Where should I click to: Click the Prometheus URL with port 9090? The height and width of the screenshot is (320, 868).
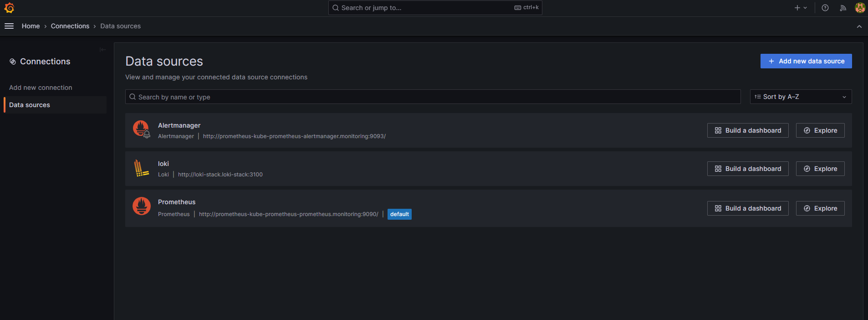[x=289, y=214]
